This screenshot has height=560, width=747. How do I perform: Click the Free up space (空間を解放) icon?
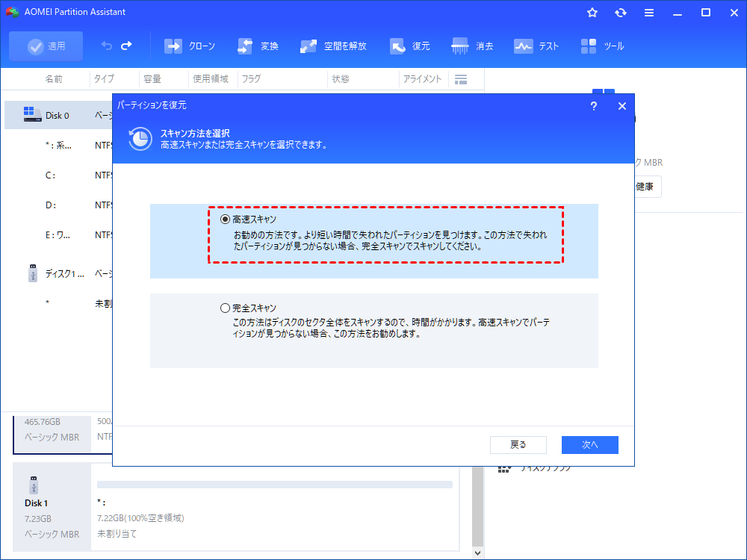click(x=308, y=46)
